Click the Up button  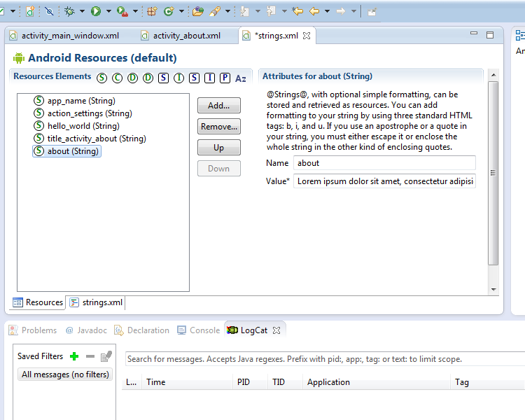point(219,148)
